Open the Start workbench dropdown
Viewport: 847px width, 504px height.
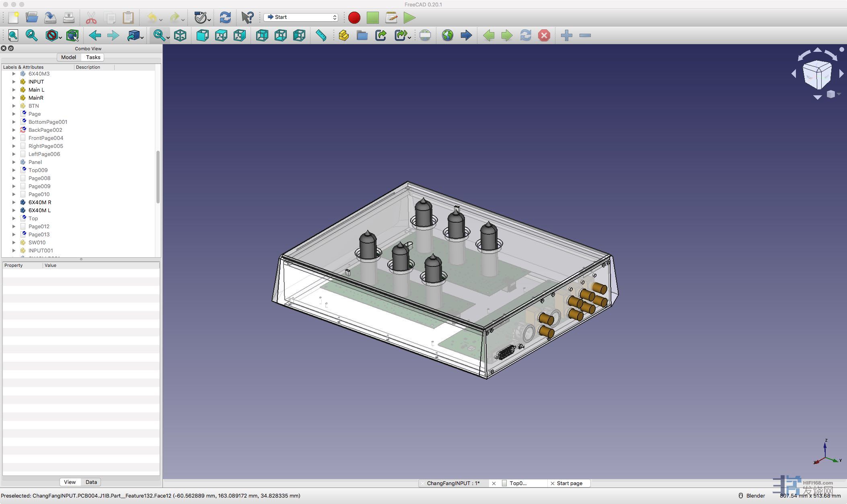point(302,17)
